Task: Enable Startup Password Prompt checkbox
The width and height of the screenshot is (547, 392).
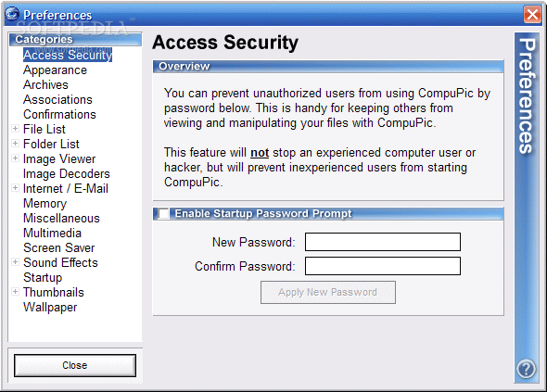Action: point(163,213)
